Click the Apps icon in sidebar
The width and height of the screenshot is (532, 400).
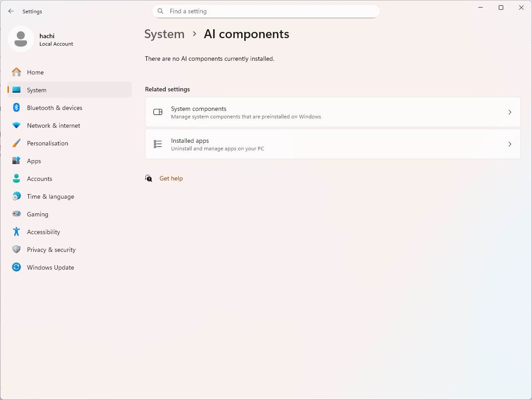pos(16,161)
